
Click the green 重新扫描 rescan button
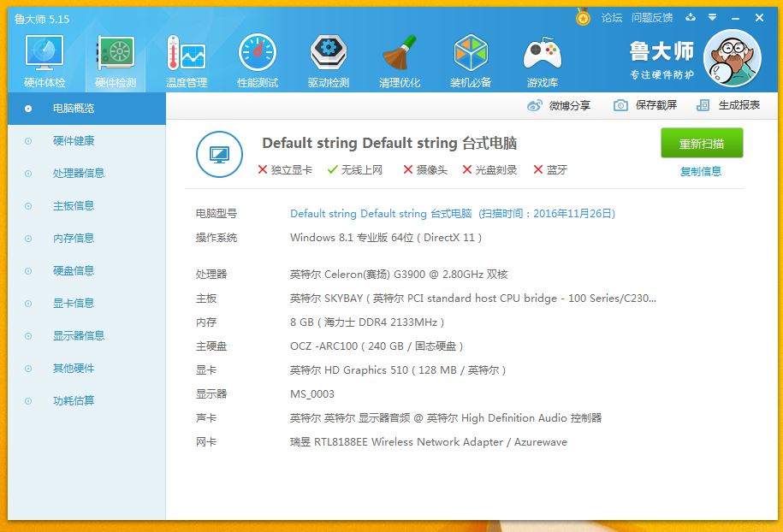click(x=702, y=143)
